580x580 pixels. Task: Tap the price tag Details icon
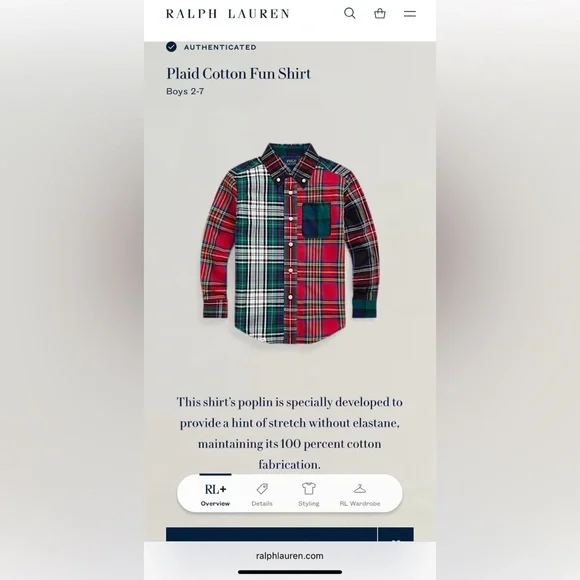pyautogui.click(x=262, y=489)
